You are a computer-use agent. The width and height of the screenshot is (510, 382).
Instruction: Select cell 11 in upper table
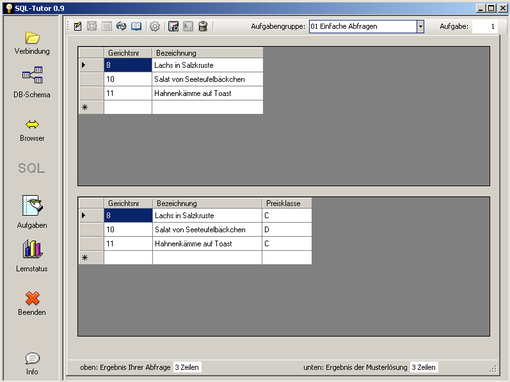point(128,93)
